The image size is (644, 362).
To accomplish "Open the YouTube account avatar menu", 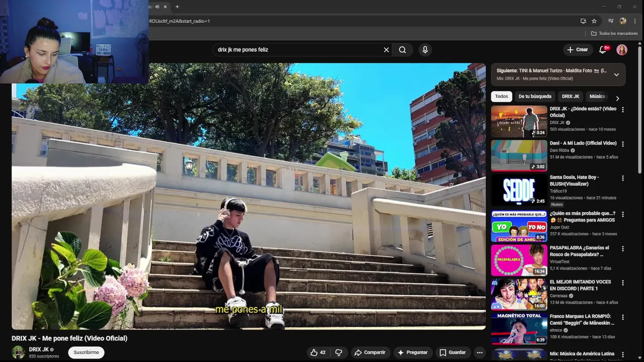I will coord(622,50).
